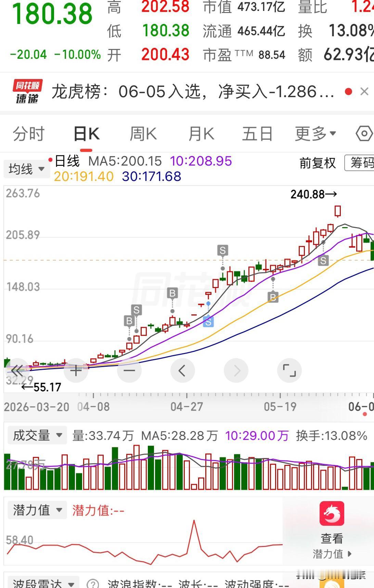The height and width of the screenshot is (588, 374).
Task: Tap the B marker below May 19 candle
Action: (x=273, y=297)
